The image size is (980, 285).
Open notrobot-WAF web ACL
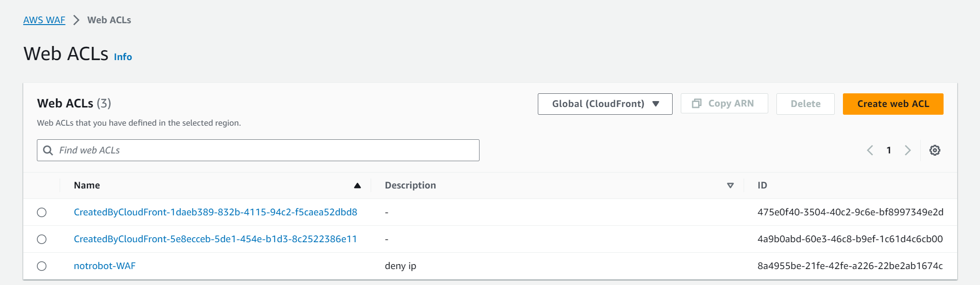[x=105, y=266]
